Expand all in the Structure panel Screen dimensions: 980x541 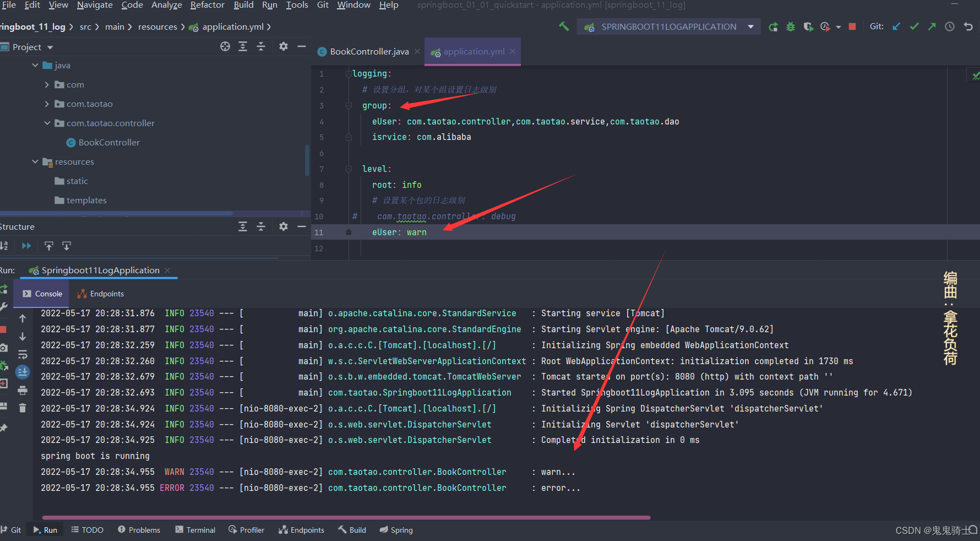pyautogui.click(x=243, y=226)
